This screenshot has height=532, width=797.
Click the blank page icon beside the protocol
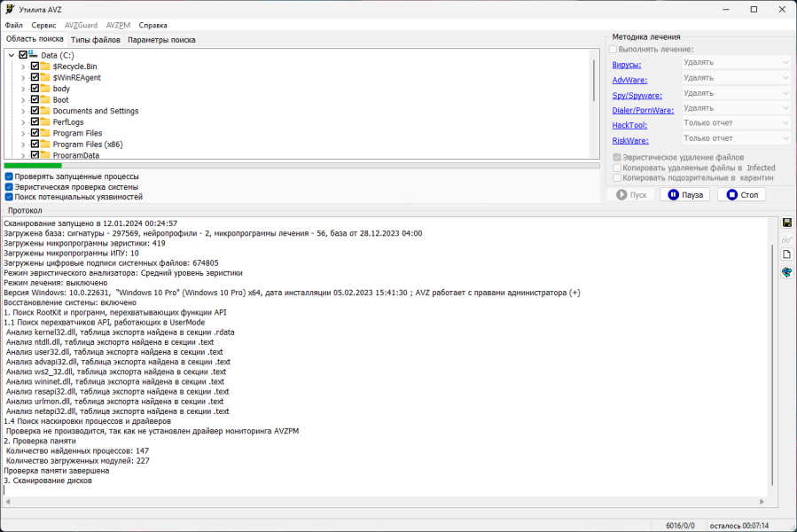tap(787, 254)
